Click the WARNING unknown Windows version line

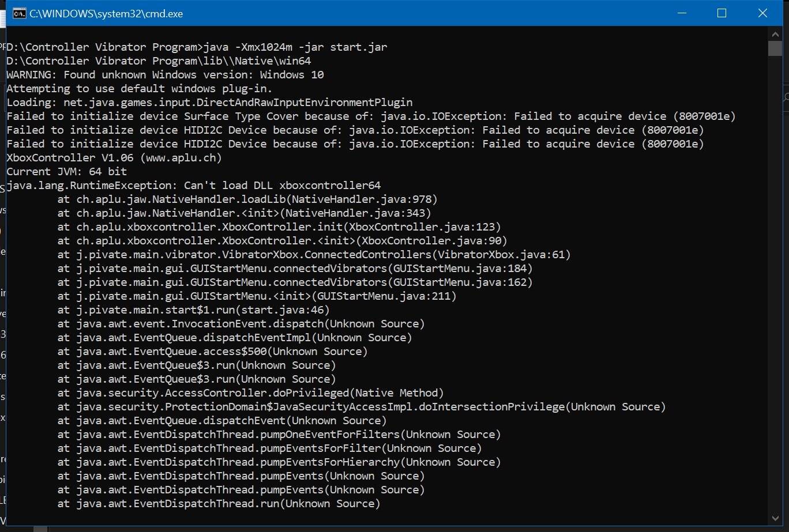click(165, 75)
